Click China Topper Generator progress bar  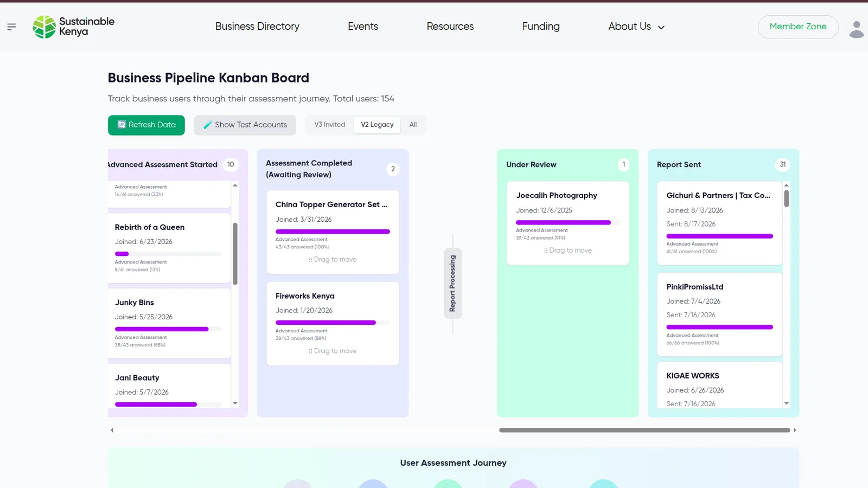[x=333, y=232]
